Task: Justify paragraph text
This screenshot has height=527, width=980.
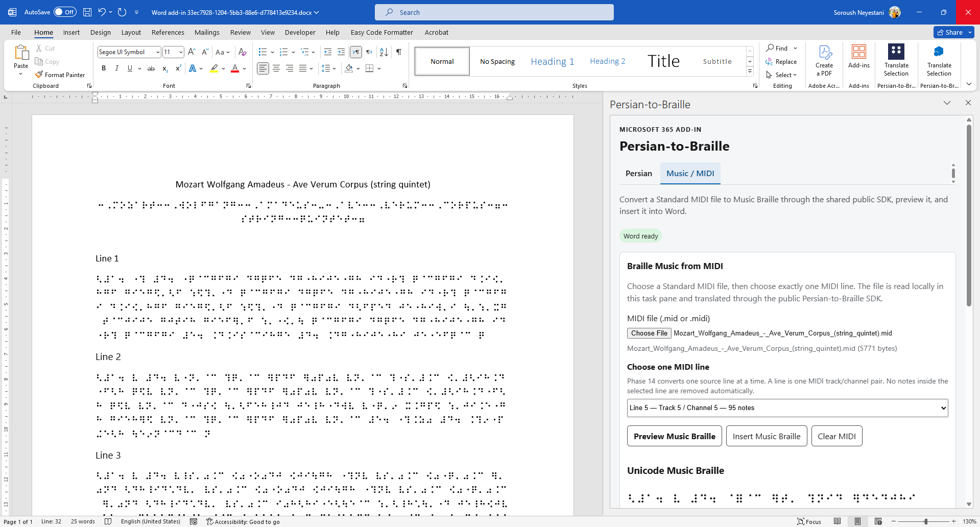Action: coord(303,68)
